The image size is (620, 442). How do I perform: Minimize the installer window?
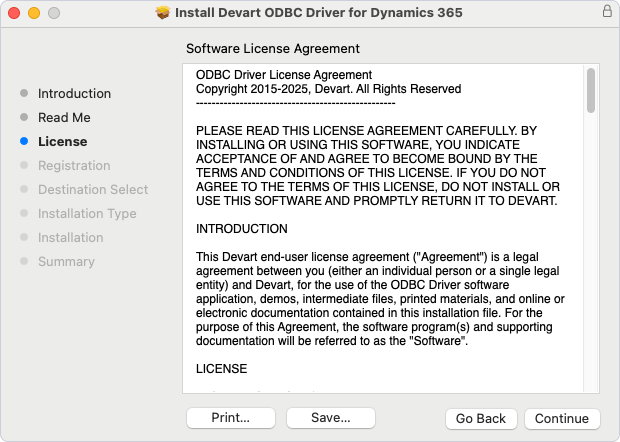tap(34, 13)
